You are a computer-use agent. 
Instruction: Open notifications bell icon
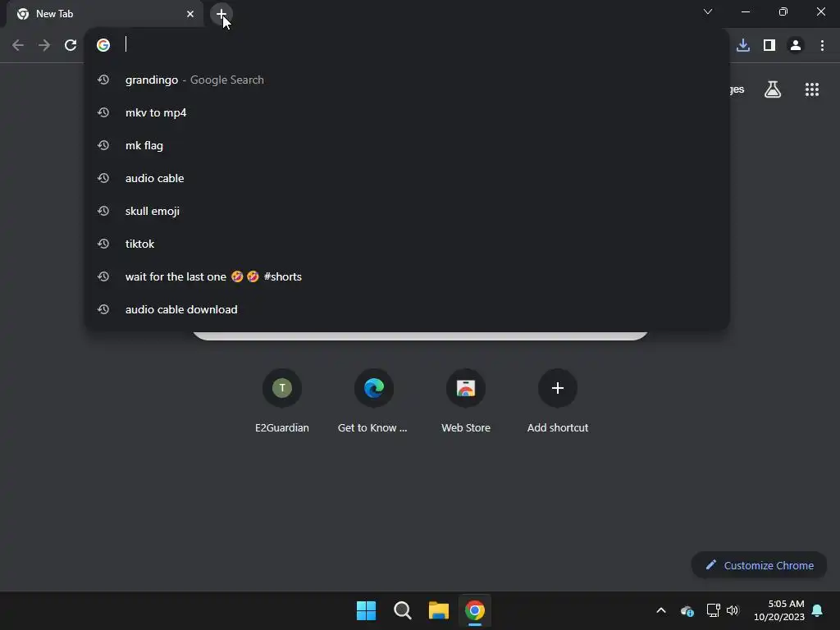coord(818,610)
